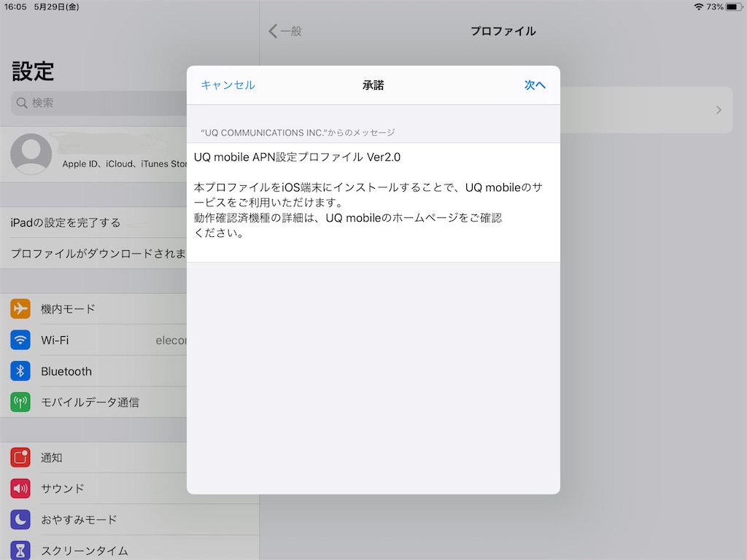Open サウンド settings row

[93, 489]
